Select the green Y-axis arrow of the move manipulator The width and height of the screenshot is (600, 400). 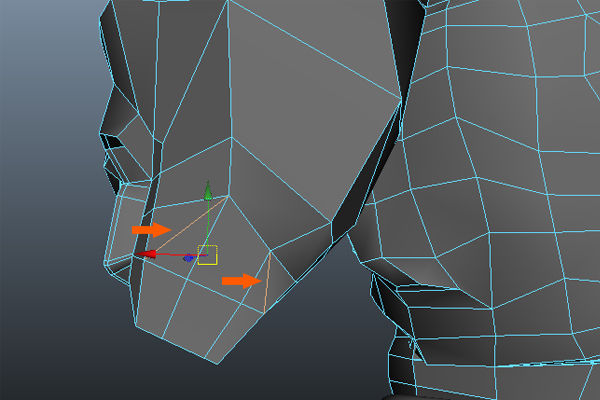[208, 191]
